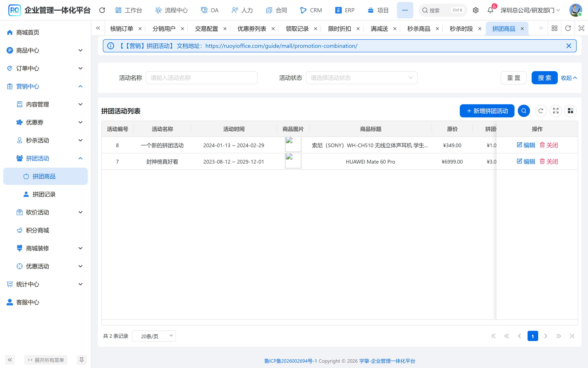Viewport: 588px width, 368px height.
Task: Open the 活动状态 dropdown
Action: 362,78
